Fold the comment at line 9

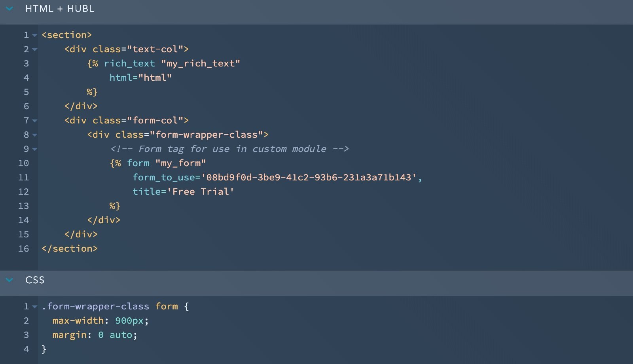(x=35, y=149)
